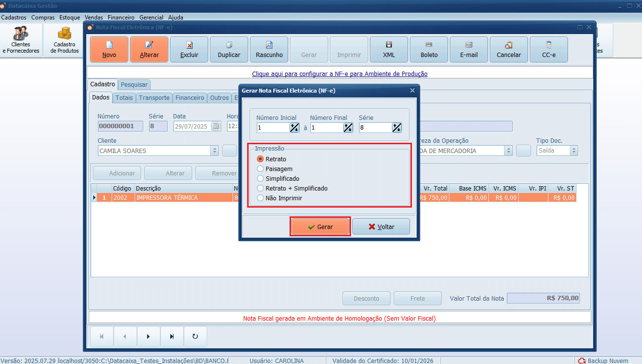Screen dimensions: 642x364
Task: Switch to the Pesquisar tab
Action: (134, 85)
